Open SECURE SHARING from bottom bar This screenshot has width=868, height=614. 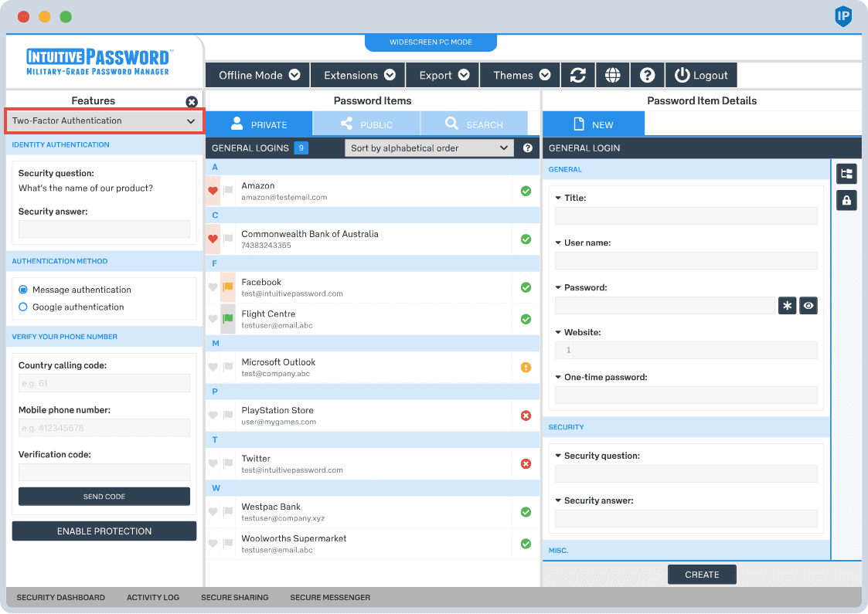(235, 598)
